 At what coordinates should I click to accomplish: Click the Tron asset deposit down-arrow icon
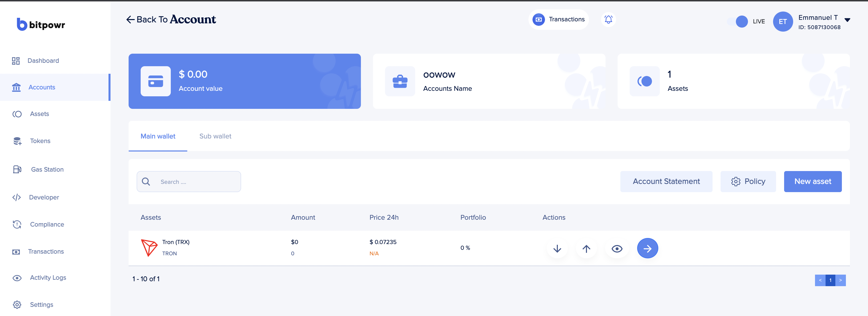click(x=557, y=249)
